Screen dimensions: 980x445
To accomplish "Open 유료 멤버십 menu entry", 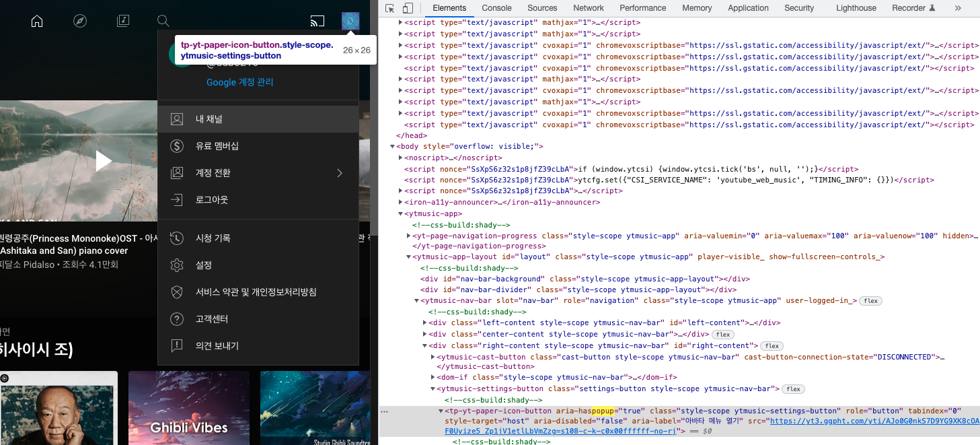I will pos(258,146).
